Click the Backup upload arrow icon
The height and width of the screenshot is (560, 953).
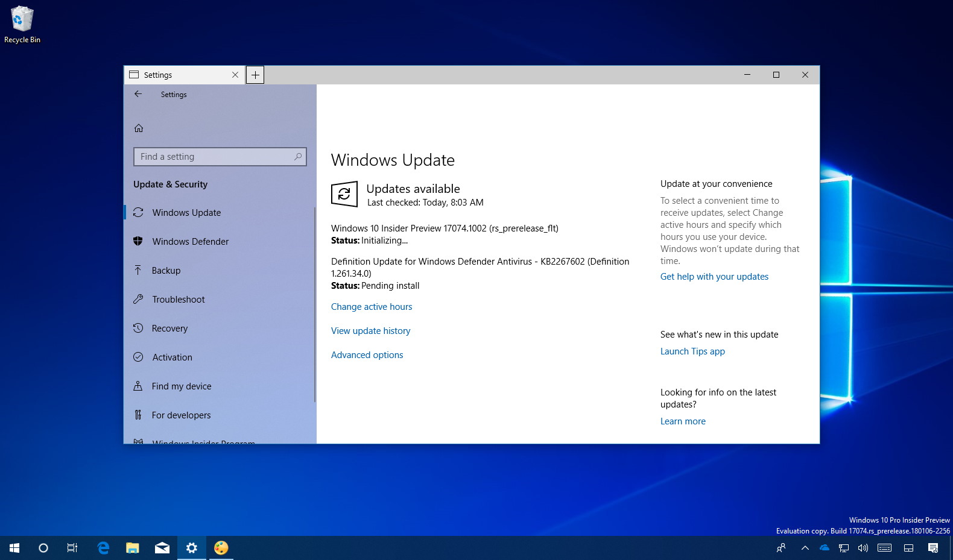pos(138,270)
